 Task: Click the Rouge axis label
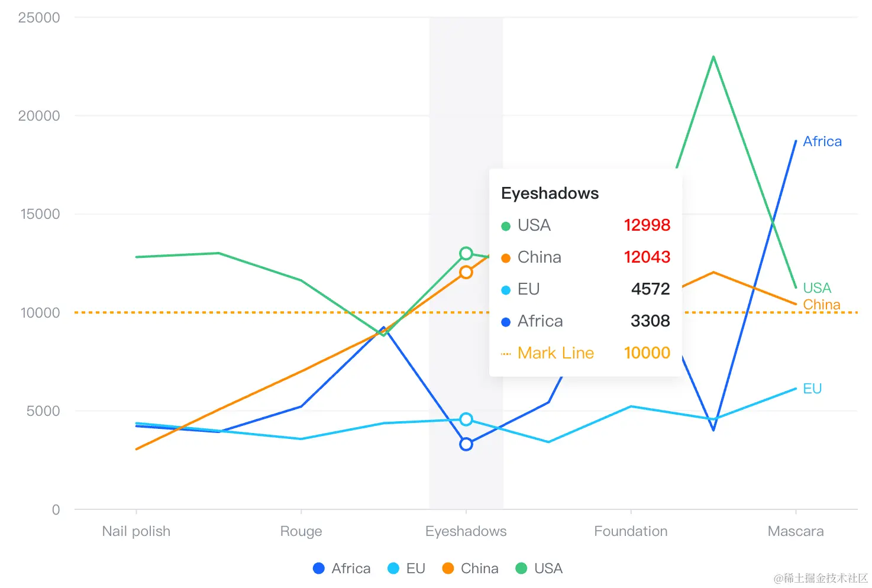tap(301, 531)
